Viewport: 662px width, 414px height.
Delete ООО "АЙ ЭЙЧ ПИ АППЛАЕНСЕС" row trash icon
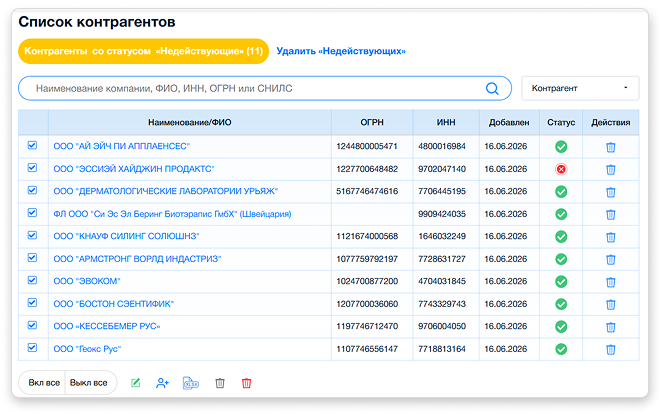point(610,147)
